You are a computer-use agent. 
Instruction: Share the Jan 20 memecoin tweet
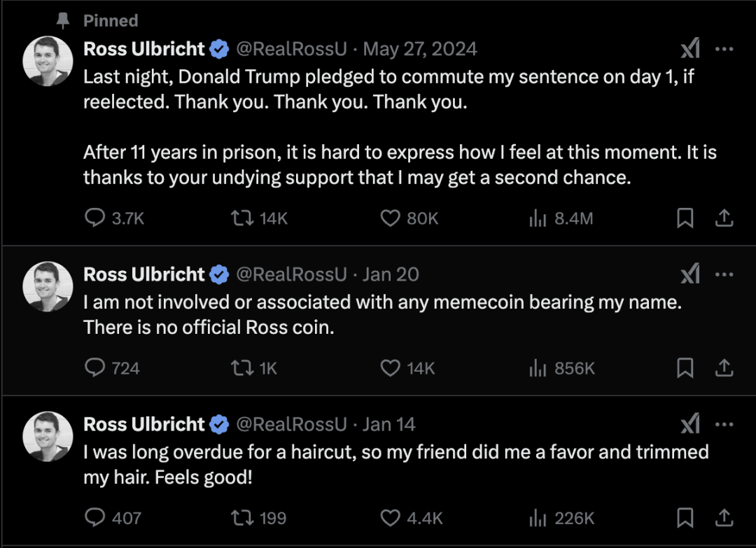[724, 368]
